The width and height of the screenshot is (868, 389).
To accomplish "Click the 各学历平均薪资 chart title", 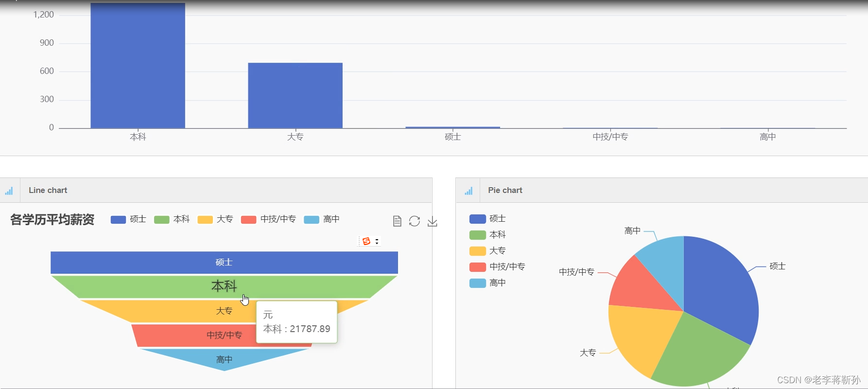I will pos(52,220).
